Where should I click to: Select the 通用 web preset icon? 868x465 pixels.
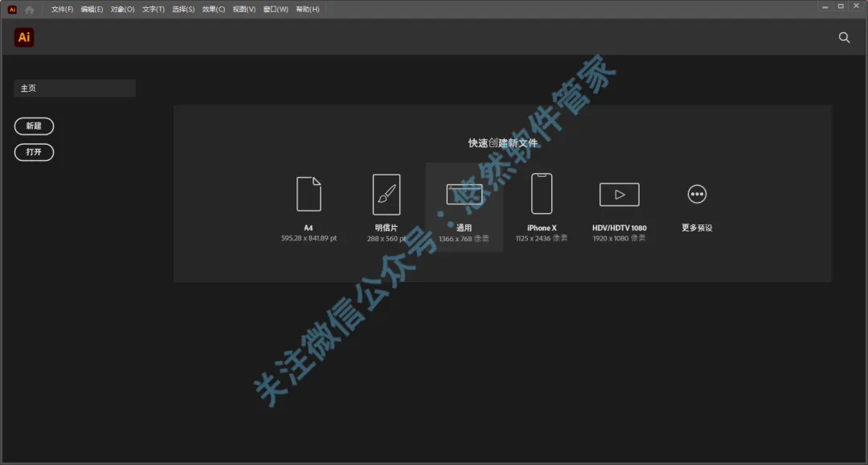coord(464,195)
